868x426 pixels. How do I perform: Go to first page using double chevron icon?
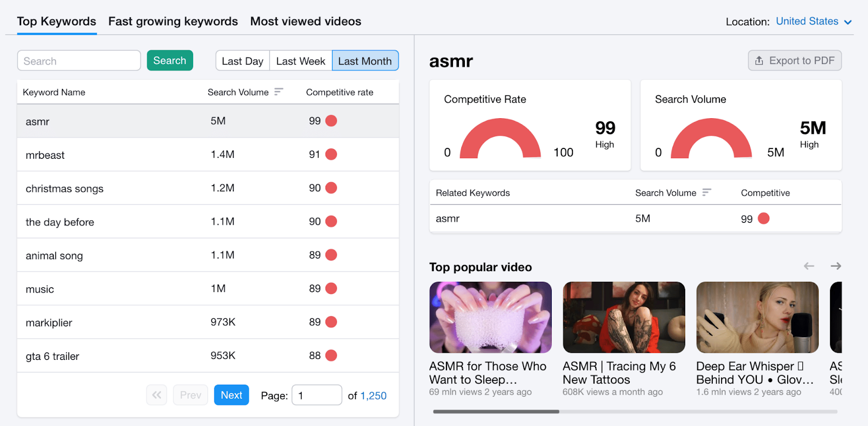tap(157, 395)
